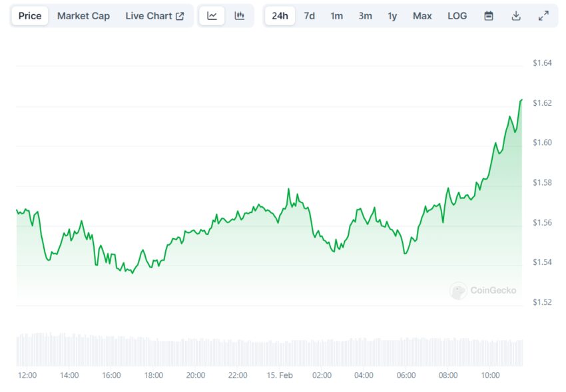Choose the 1y time range
Image resolution: width=566 pixels, height=392 pixels.
(x=392, y=16)
